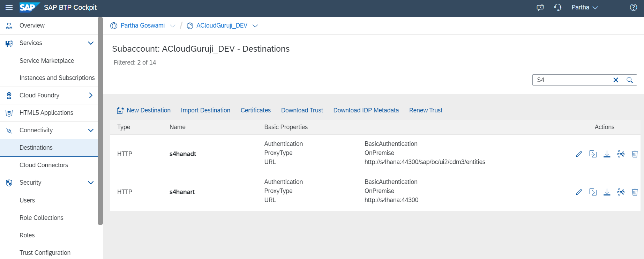644x259 pixels.
Task: Open the support headset icon
Action: click(557, 8)
